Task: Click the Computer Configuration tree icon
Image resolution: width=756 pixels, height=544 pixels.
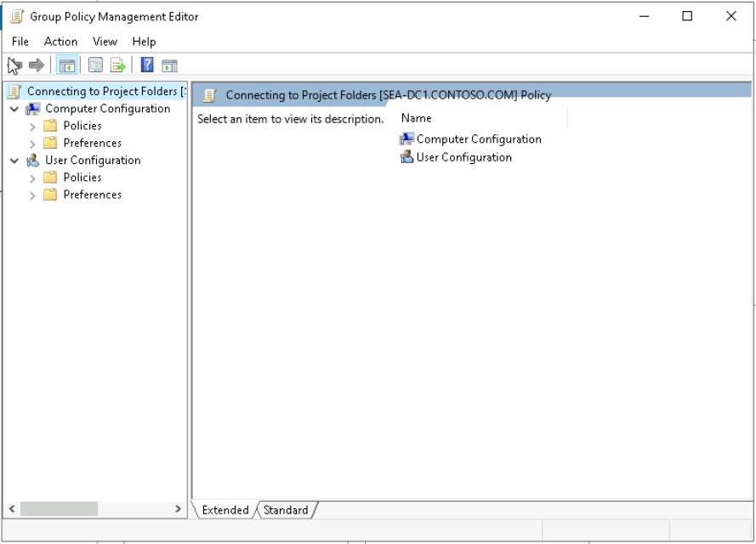Action: point(33,109)
